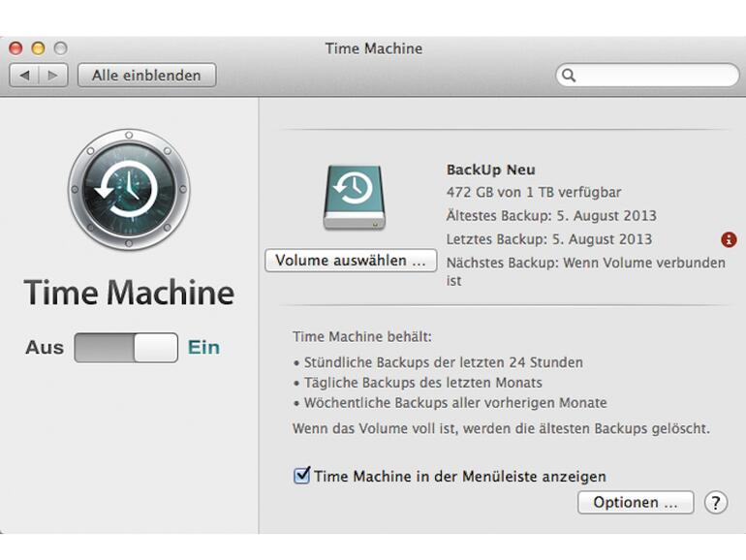
Task: Minimize the window with yellow button
Action: 38,48
